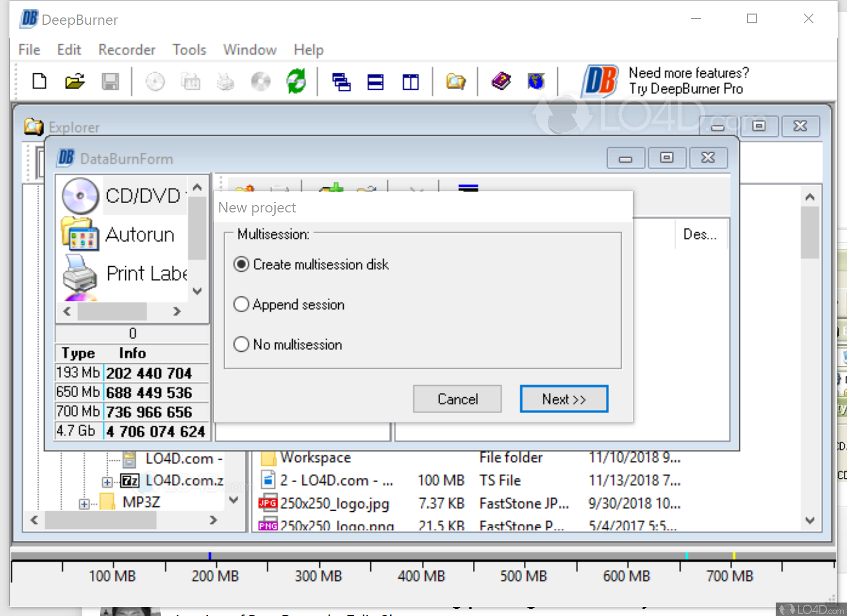This screenshot has height=616, width=847.
Task: Refresh the device list
Action: point(296,81)
